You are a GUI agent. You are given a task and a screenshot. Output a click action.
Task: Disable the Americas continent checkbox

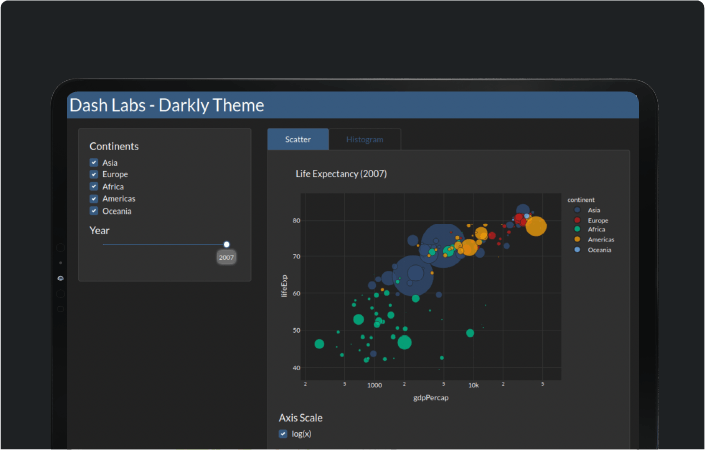point(94,198)
